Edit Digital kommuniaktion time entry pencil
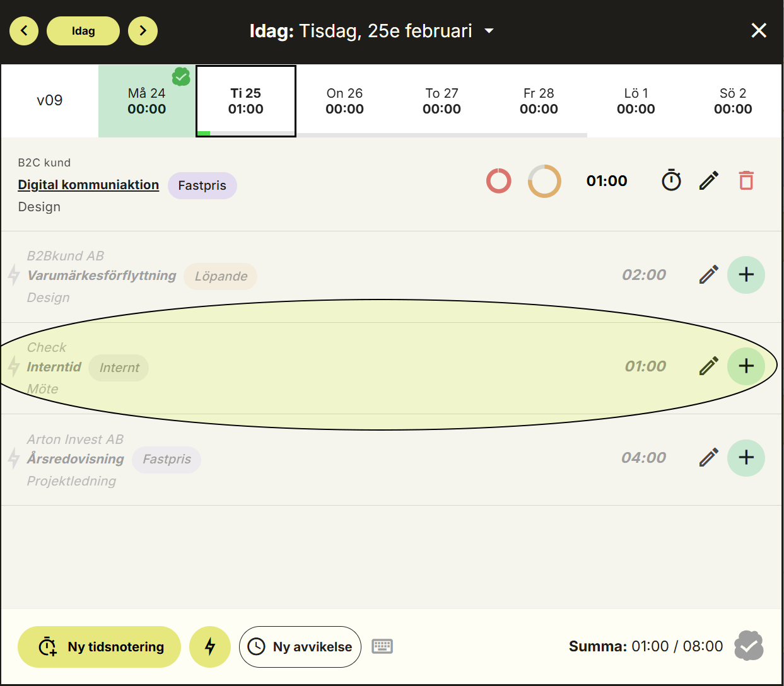Screen dimensions: 784x686 click(709, 180)
